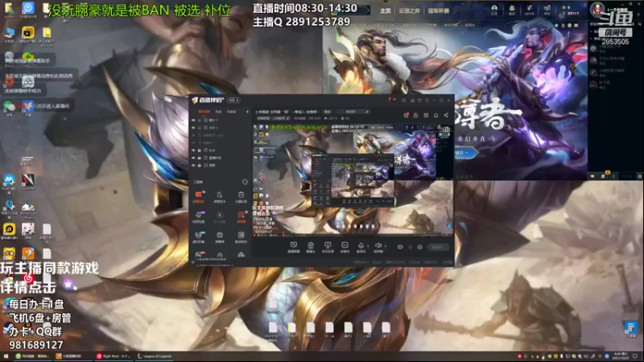The height and width of the screenshot is (362, 644).
Task: Click the record camera icon beside start button
Action: 400,247
